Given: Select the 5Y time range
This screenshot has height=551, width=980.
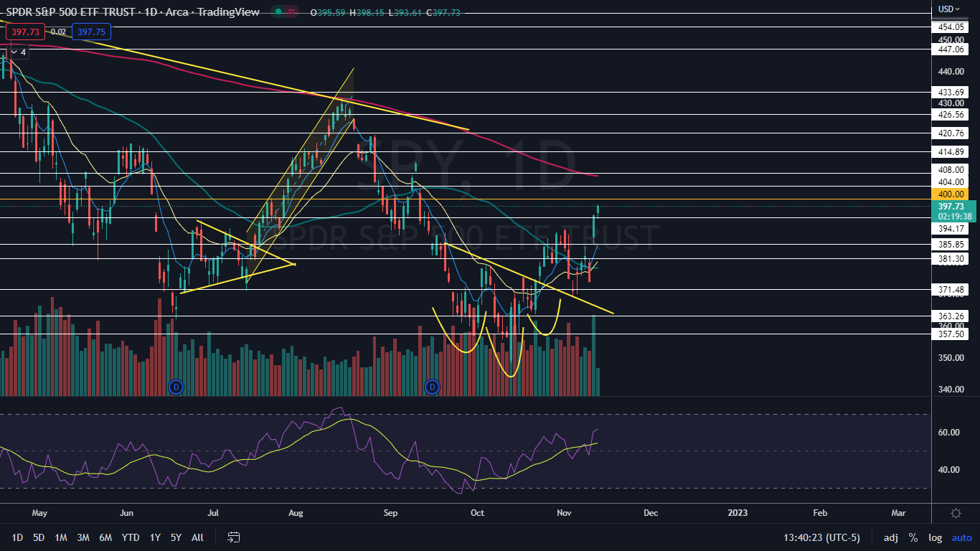Looking at the screenshot, I should 176,537.
